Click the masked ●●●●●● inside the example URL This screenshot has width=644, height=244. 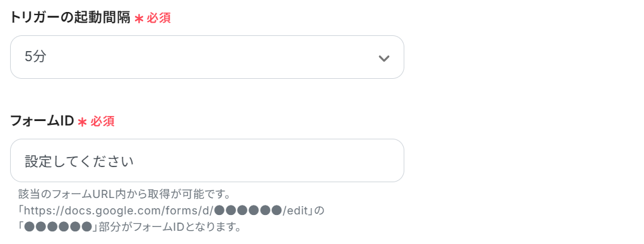pyautogui.click(x=248, y=211)
